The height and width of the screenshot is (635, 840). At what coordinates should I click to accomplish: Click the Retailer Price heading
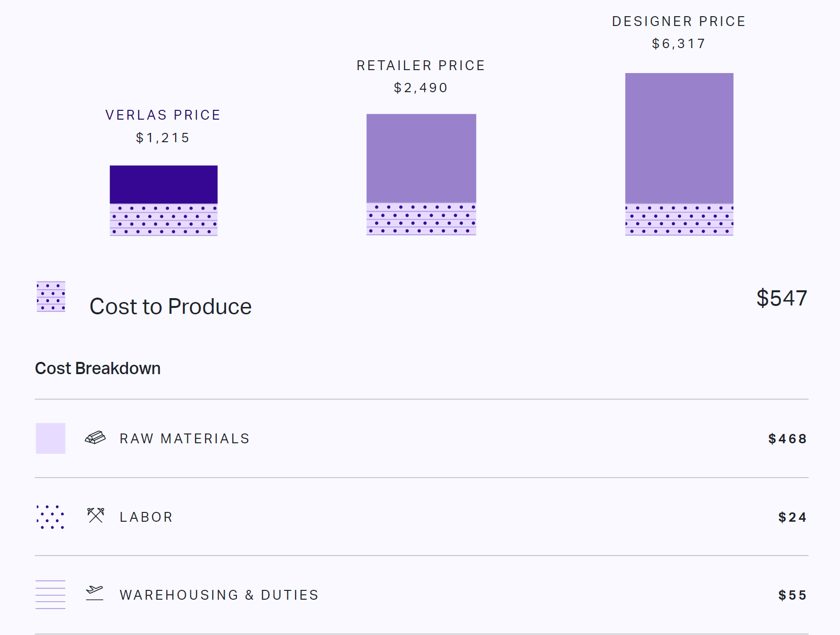pos(421,66)
